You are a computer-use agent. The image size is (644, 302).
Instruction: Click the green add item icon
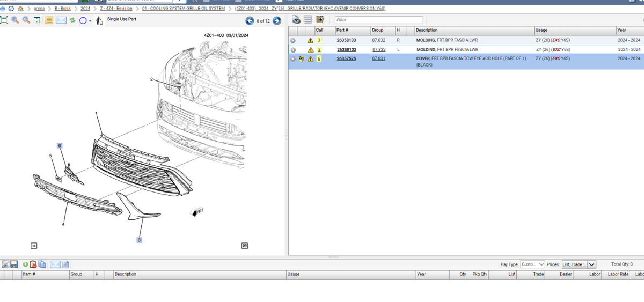(25, 264)
